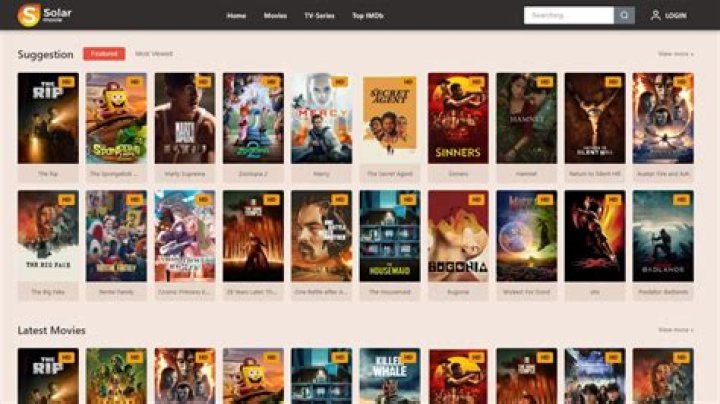This screenshot has height=404, width=720.
Task: Click into the Searching input field
Action: [568, 15]
